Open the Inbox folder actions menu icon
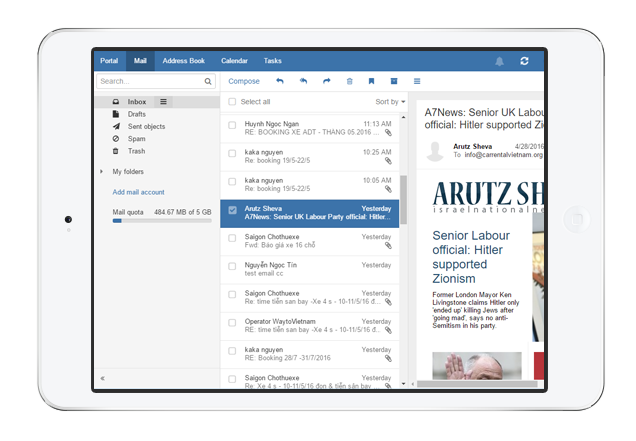 (163, 102)
